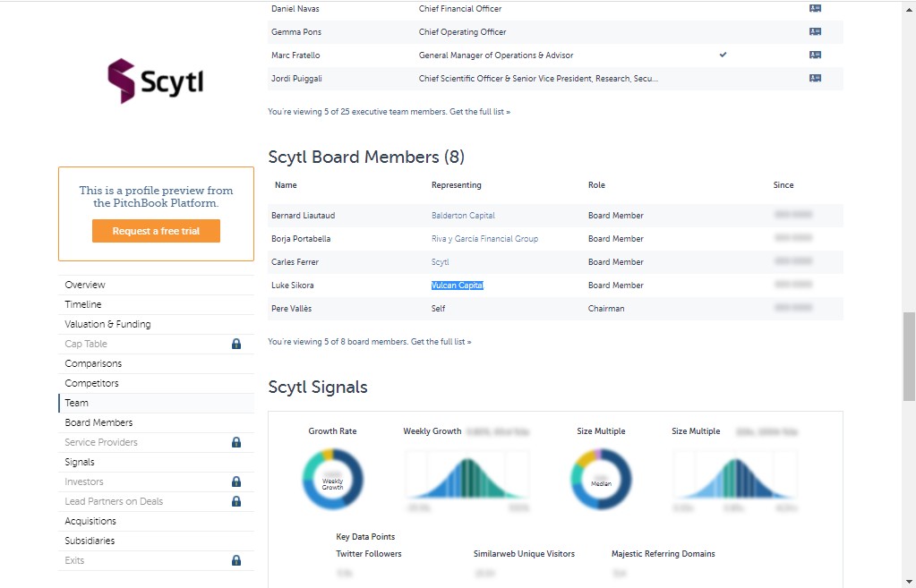916x588 pixels.
Task: Click Chief Operating Officer title text
Action: [x=462, y=32]
